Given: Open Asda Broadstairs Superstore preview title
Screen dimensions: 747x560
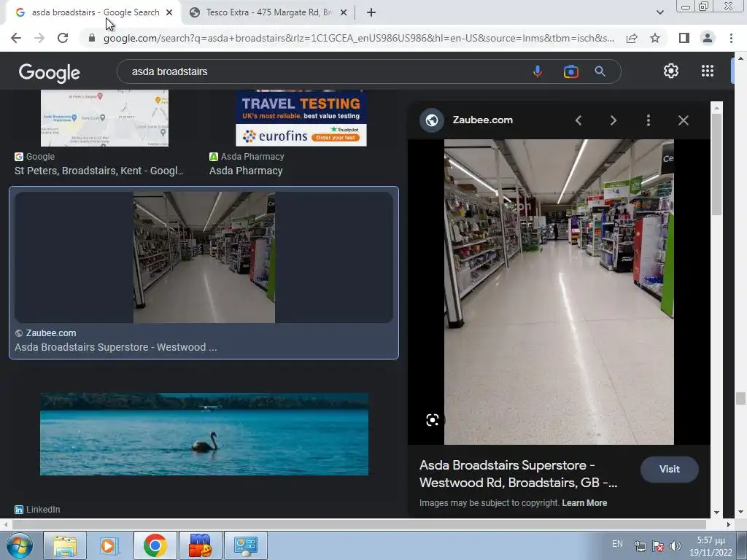Looking at the screenshot, I should pyautogui.click(x=519, y=474).
